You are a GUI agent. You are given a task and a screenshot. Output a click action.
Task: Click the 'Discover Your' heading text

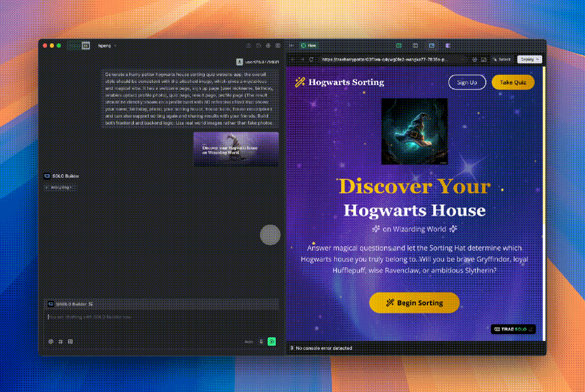pos(414,186)
